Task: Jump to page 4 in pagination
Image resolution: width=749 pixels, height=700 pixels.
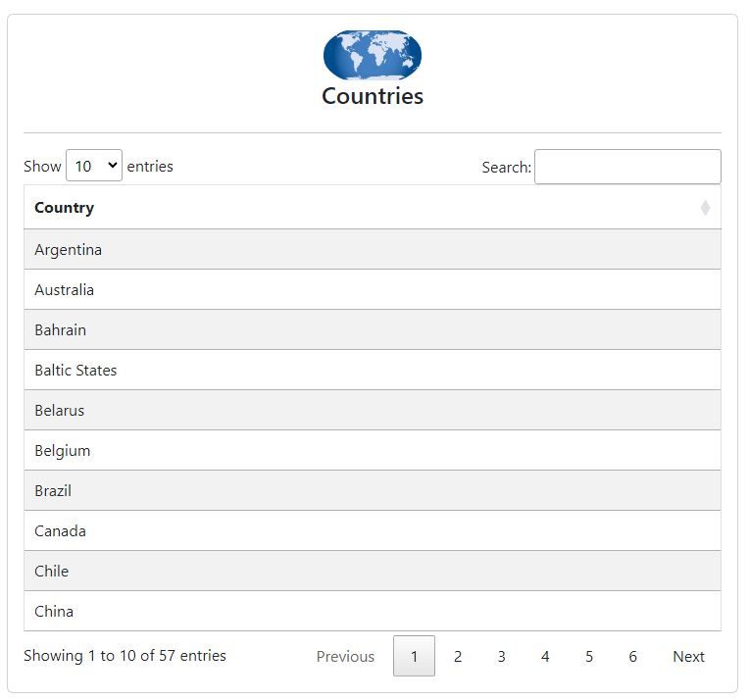Action: tap(545, 657)
